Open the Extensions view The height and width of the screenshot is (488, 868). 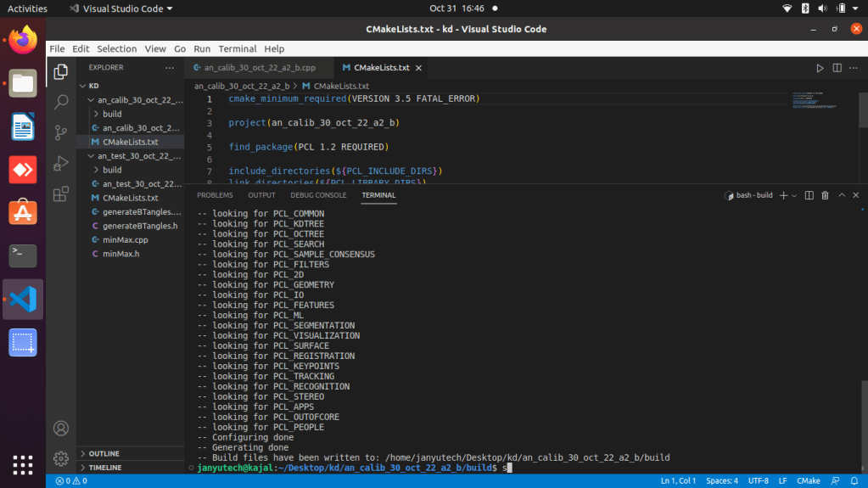pos(61,194)
